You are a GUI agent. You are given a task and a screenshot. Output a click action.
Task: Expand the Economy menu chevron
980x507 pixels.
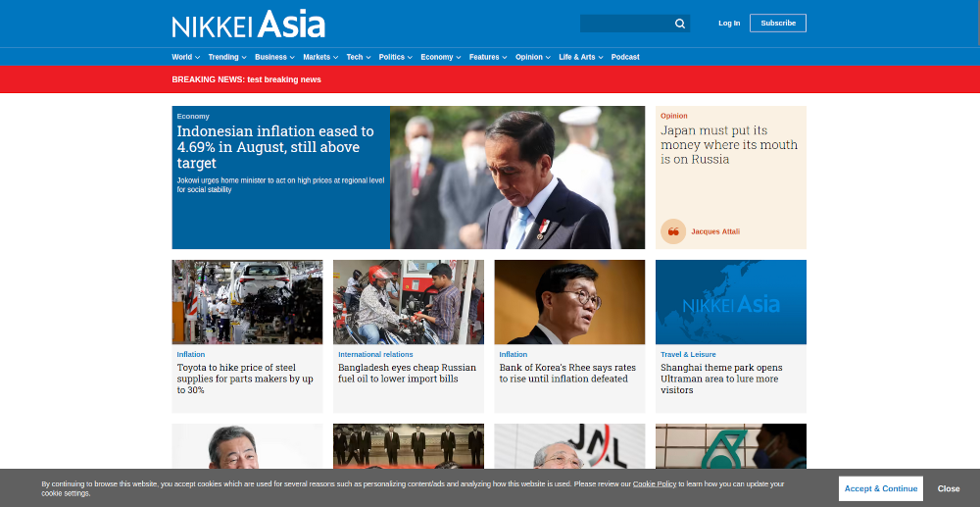[x=458, y=57]
